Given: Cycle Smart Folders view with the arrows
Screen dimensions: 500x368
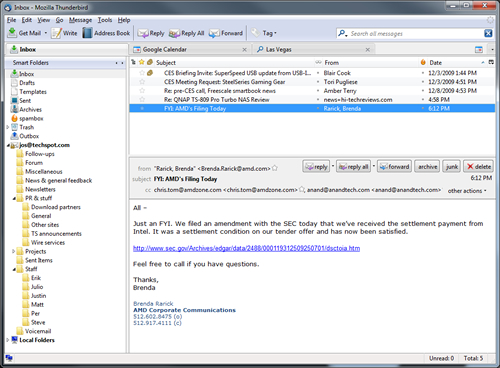Looking at the screenshot, I should coord(120,63).
